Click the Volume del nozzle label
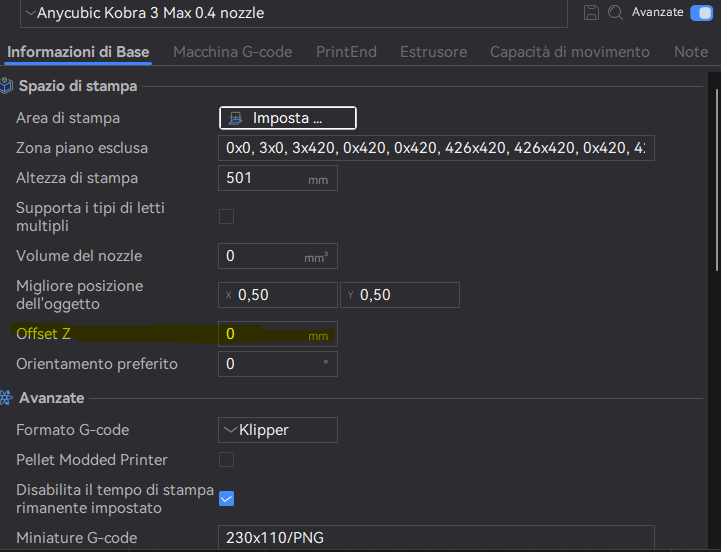 [x=79, y=256]
